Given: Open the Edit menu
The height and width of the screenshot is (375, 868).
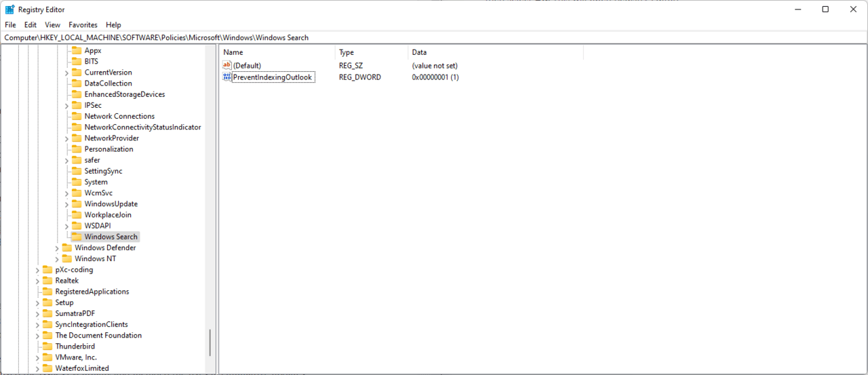Looking at the screenshot, I should tap(31, 25).
